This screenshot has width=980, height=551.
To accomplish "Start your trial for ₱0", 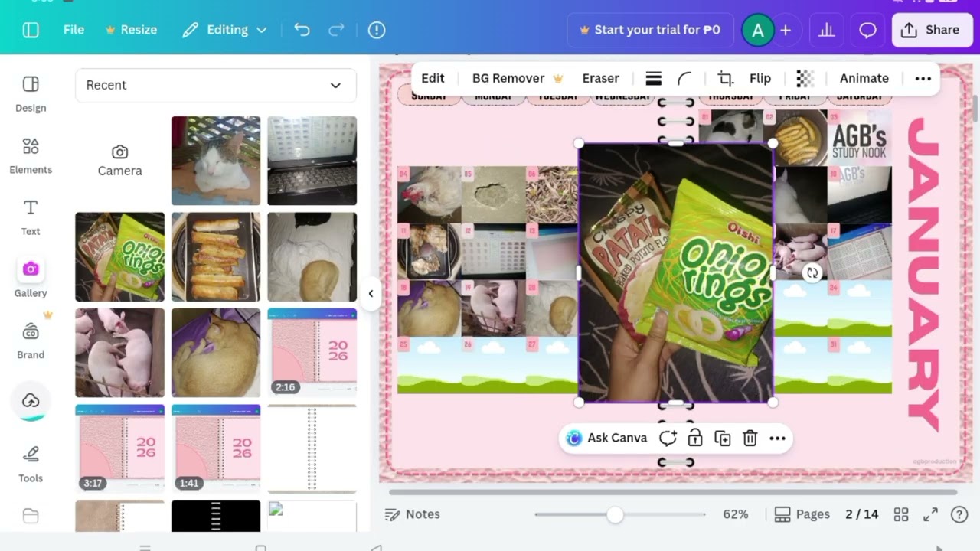I will coord(650,30).
